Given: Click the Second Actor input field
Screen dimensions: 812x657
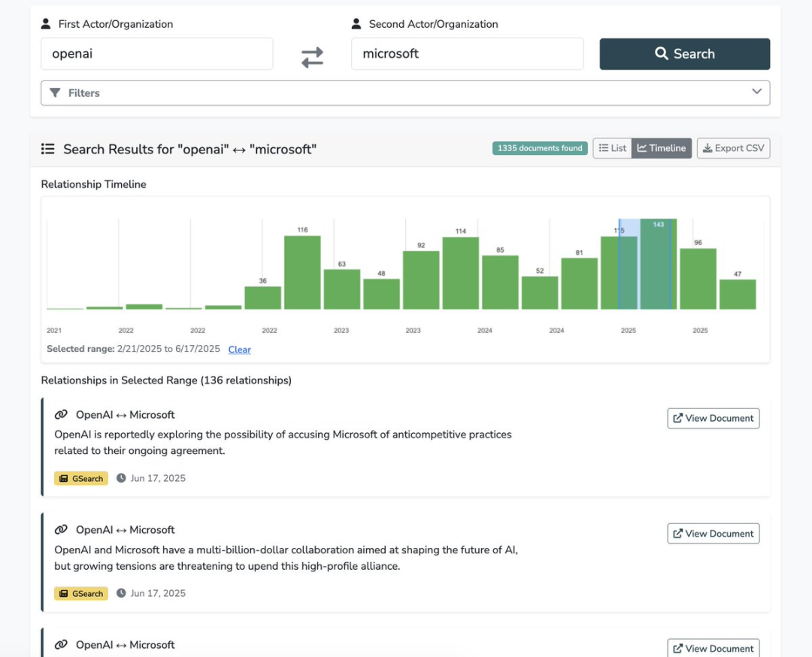Looking at the screenshot, I should coord(467,54).
